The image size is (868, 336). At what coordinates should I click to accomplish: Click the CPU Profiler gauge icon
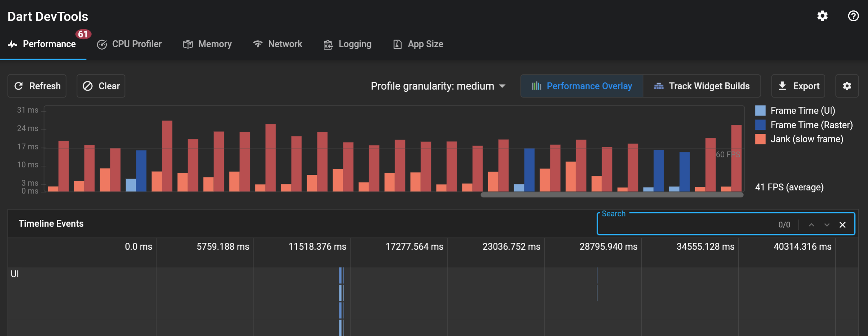(102, 44)
